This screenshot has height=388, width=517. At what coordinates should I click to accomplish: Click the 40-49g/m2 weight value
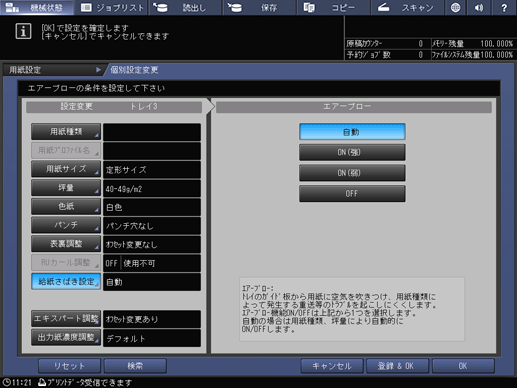coord(152,188)
